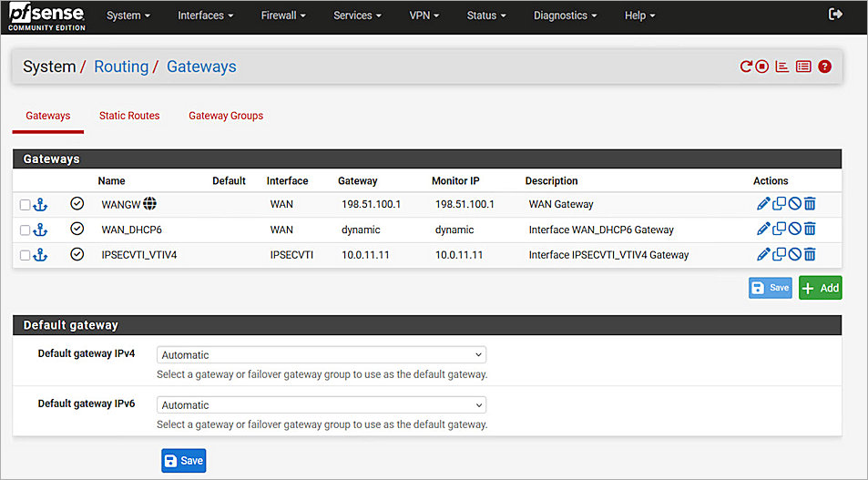Click status check icon for WAN_DHCP6
This screenshot has width=868, height=480.
(x=77, y=229)
